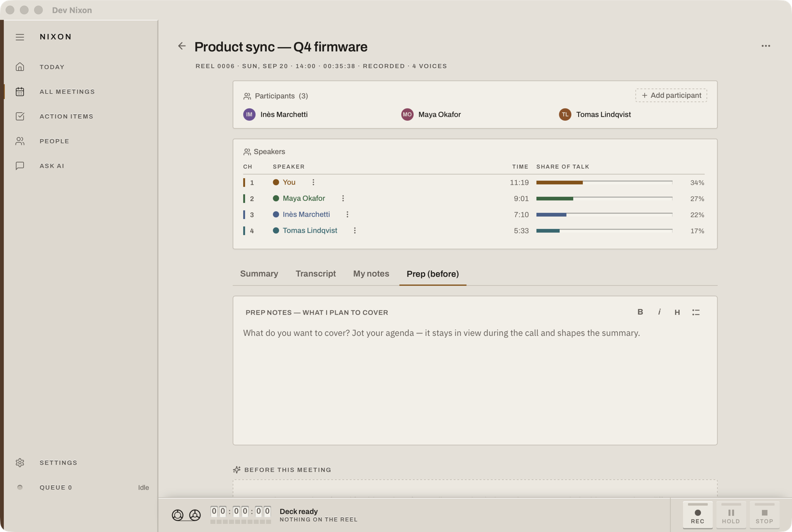Open Ask AI chat icon
792x532 pixels.
(20, 166)
